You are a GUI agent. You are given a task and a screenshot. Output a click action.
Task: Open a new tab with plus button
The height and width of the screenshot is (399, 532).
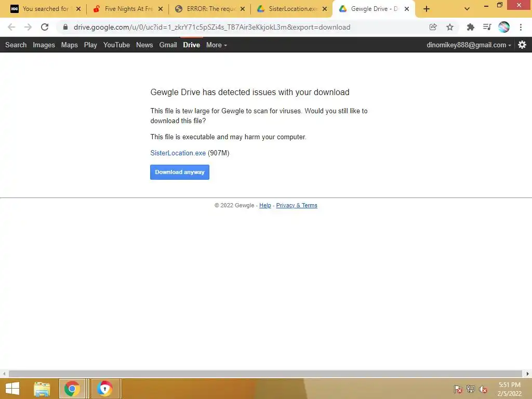427,9
